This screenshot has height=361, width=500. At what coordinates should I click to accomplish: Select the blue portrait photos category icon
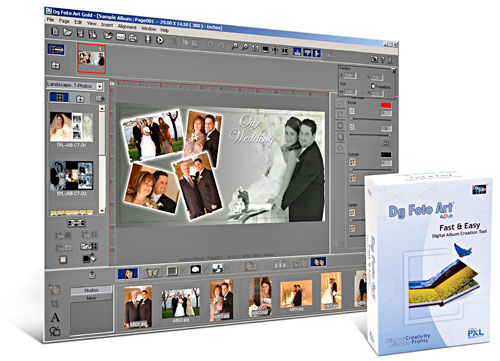coord(128,274)
